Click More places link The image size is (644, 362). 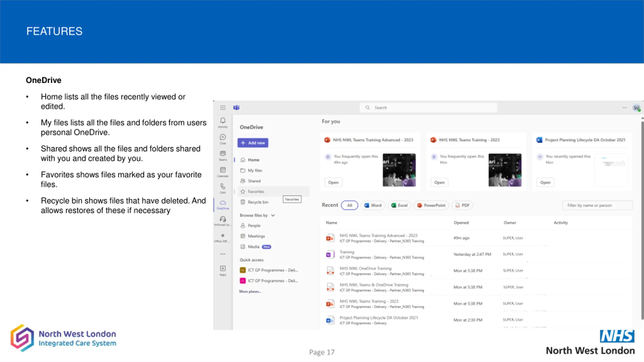(x=250, y=292)
